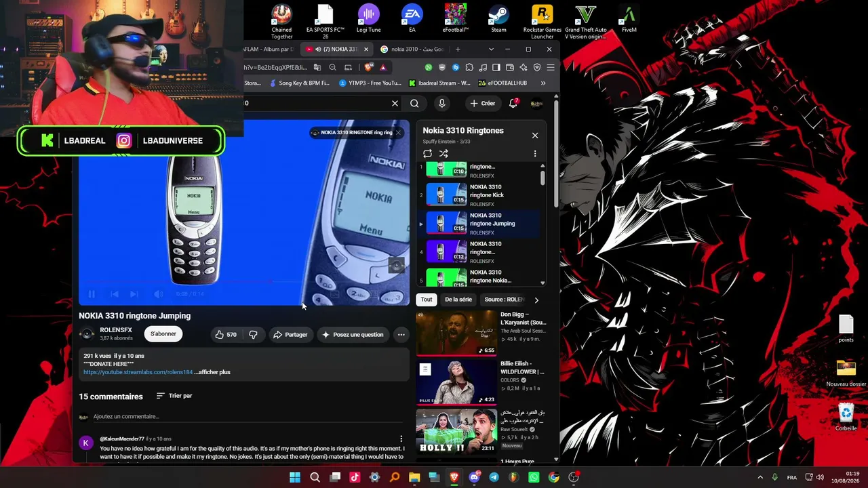
Task: Go to the previous video in the player
Action: coord(115,294)
